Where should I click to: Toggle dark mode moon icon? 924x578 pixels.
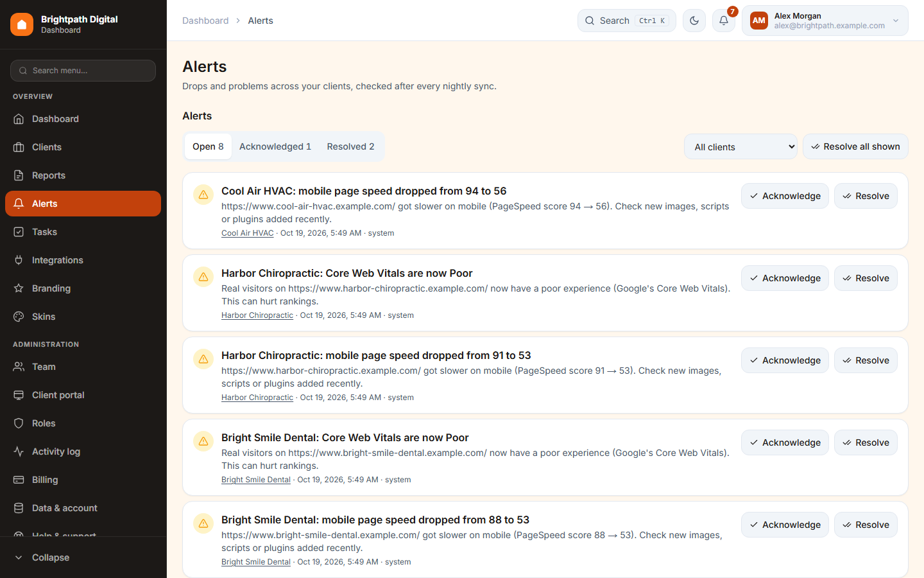click(694, 21)
